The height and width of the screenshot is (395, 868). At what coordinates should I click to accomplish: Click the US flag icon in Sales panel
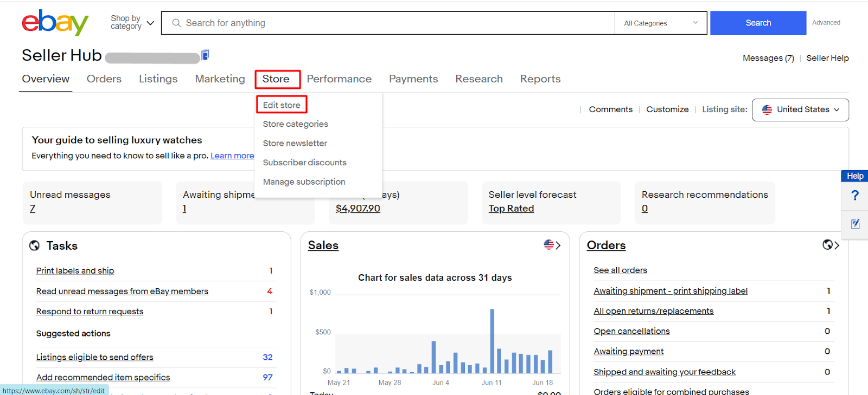549,245
